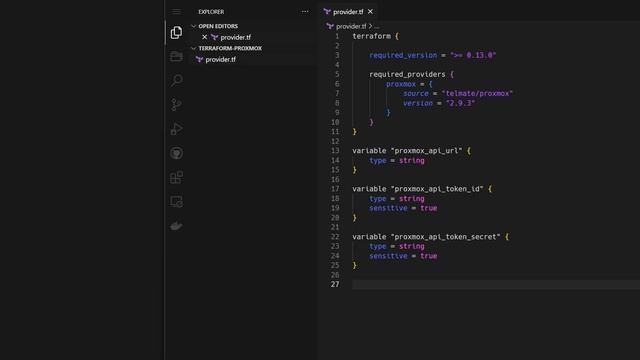
Task: Open the folder-shaped Project Manager view
Action: (176, 56)
